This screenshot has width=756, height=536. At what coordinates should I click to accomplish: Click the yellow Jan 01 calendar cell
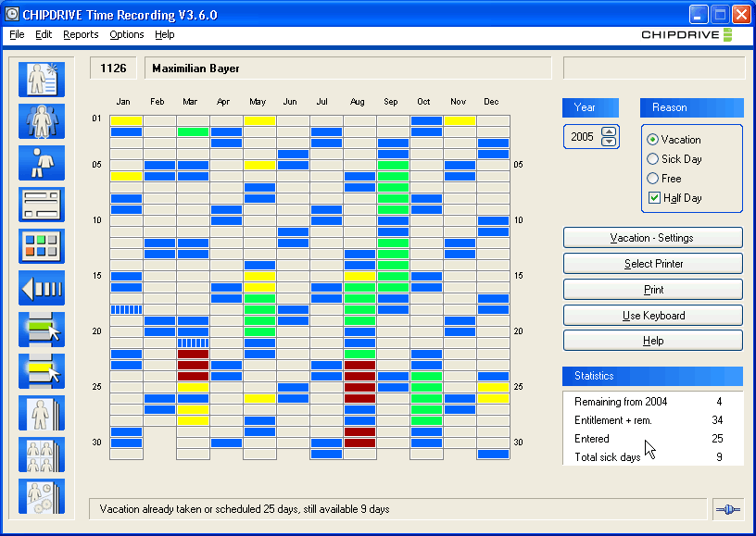(x=126, y=121)
